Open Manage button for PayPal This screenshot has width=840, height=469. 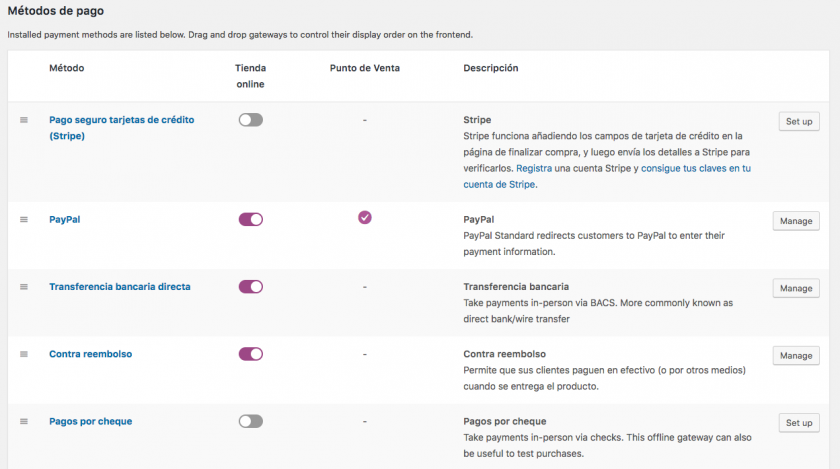[x=796, y=221]
